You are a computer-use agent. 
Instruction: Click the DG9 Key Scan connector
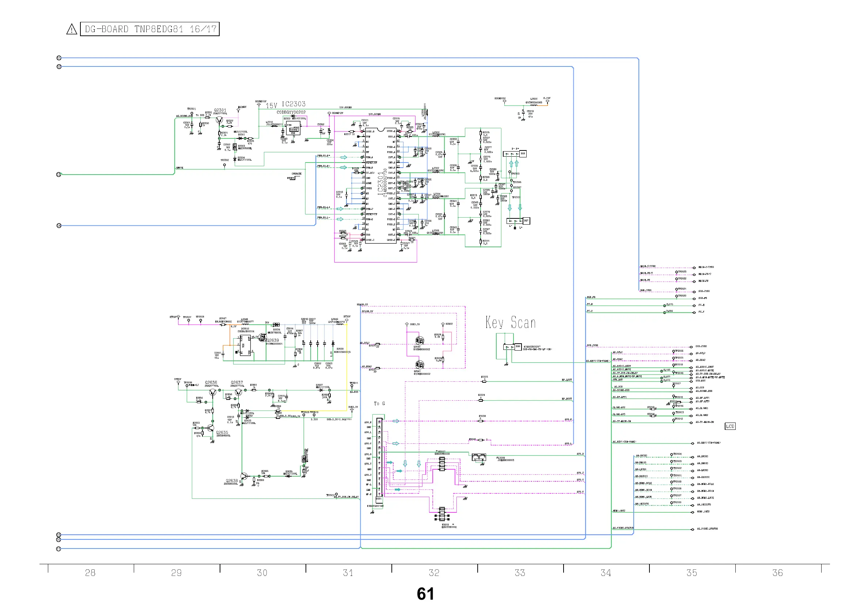(x=512, y=347)
